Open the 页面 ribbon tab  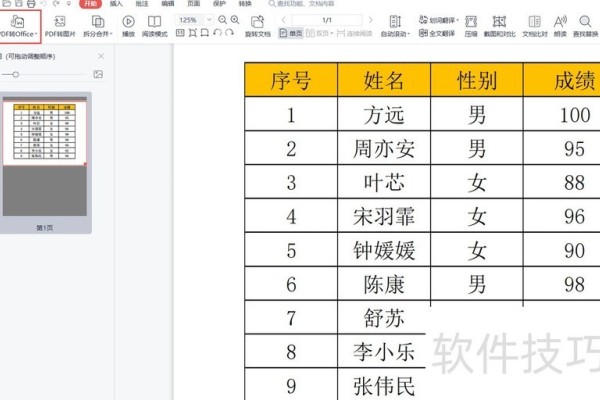coord(193,4)
